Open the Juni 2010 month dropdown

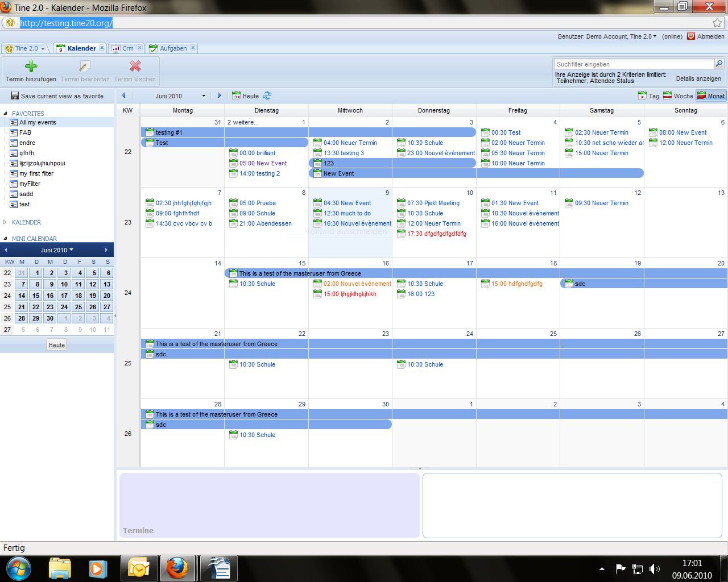click(x=204, y=96)
